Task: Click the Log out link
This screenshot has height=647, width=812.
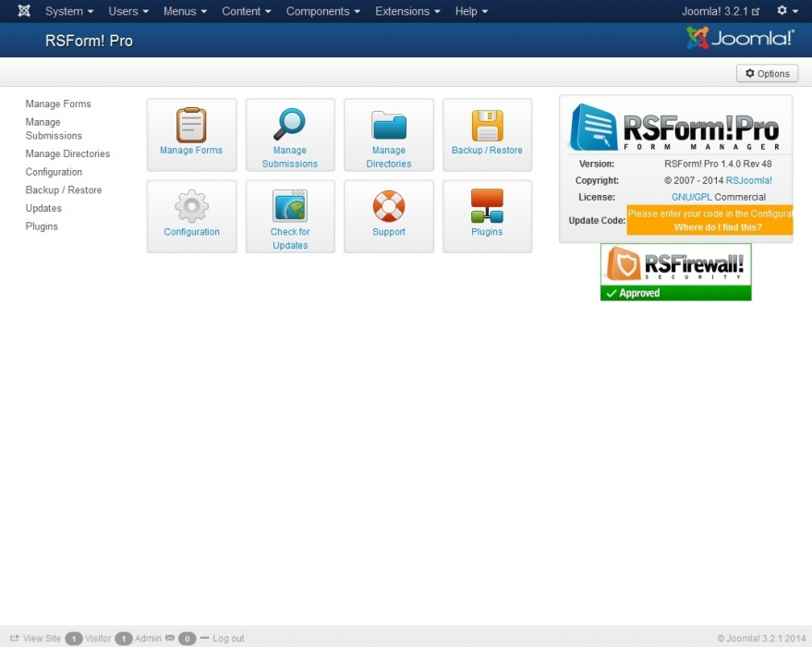Action: tap(228, 638)
